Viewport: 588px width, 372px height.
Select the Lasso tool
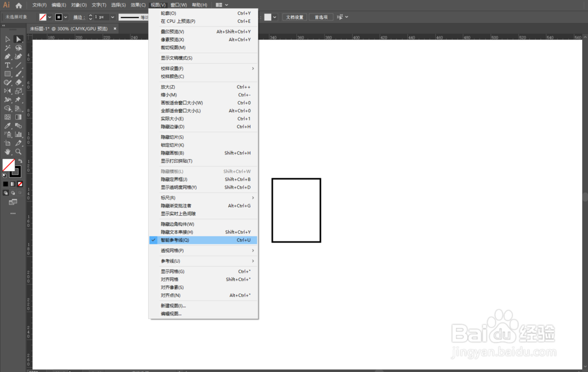pyautogui.click(x=18, y=48)
